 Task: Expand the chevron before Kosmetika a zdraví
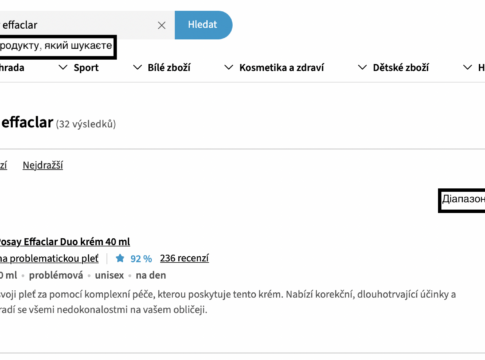[229, 68]
